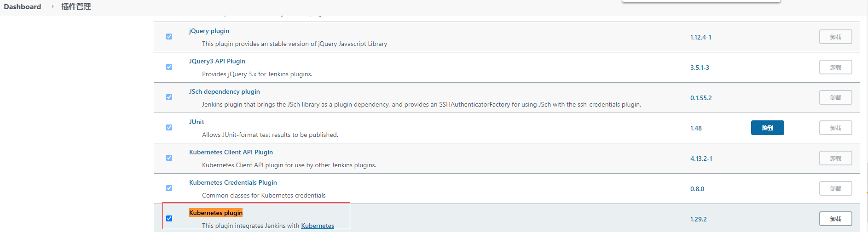Go to Dashboard breadcrumb
868x232 pixels.
point(23,6)
